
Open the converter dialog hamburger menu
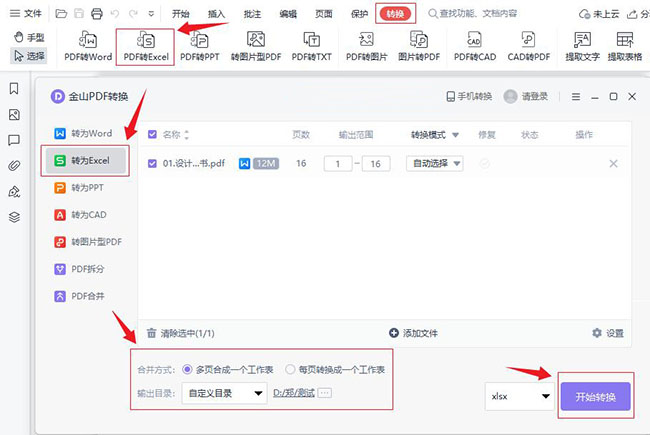(x=576, y=97)
